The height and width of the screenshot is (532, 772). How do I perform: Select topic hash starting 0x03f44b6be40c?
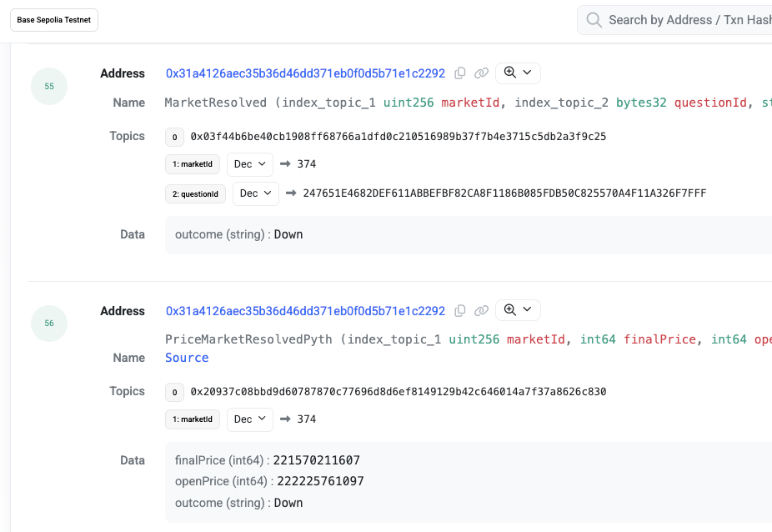(x=399, y=137)
